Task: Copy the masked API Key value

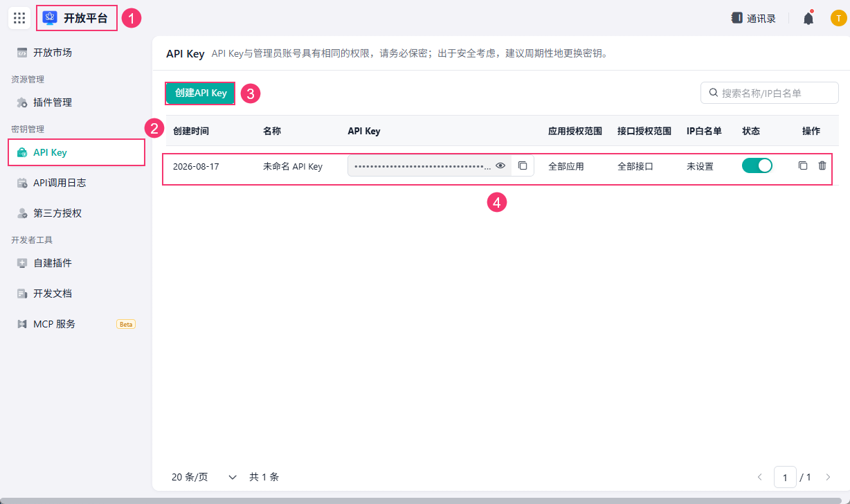Action: point(523,166)
